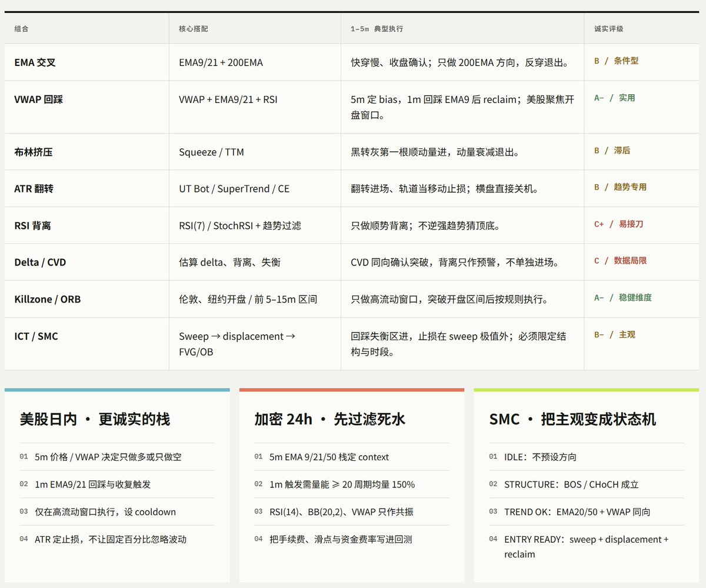Click the Sweep → displacement → FVG/OB cell
706x588 pixels.
[x=237, y=344]
